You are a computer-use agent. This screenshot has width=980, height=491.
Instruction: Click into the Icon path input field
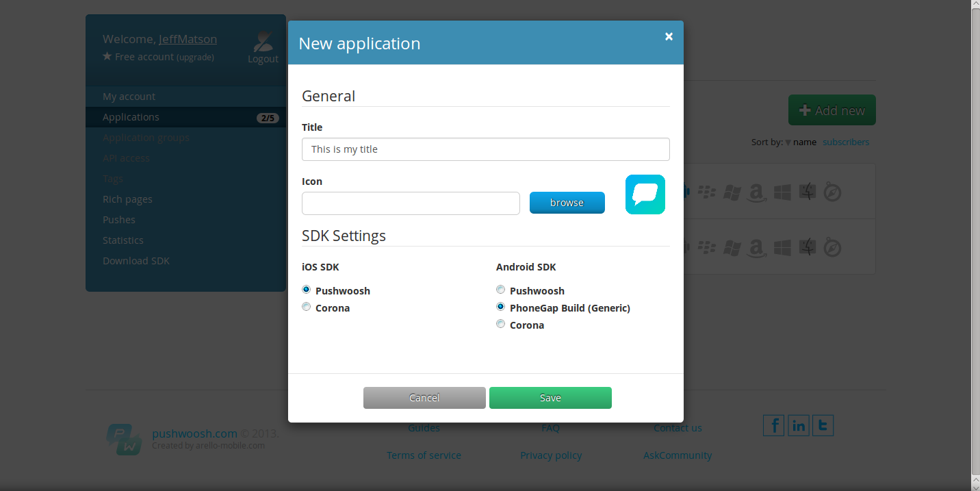tap(411, 203)
